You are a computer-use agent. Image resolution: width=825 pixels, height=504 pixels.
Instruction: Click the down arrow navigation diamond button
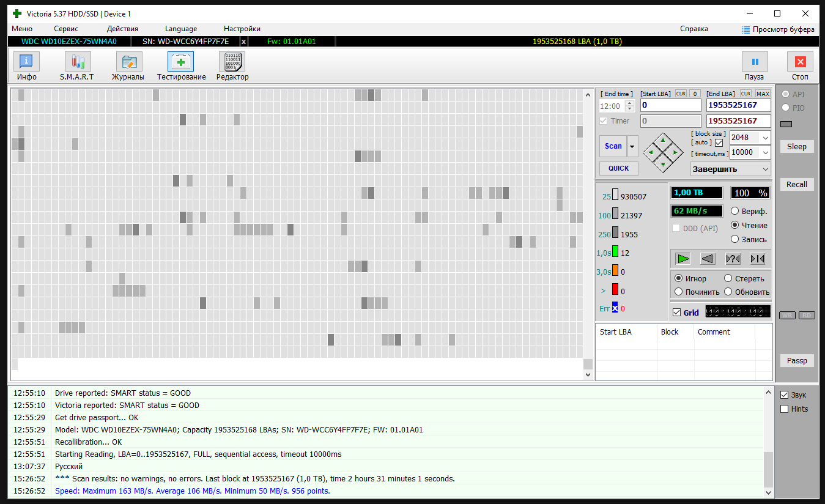(x=663, y=163)
